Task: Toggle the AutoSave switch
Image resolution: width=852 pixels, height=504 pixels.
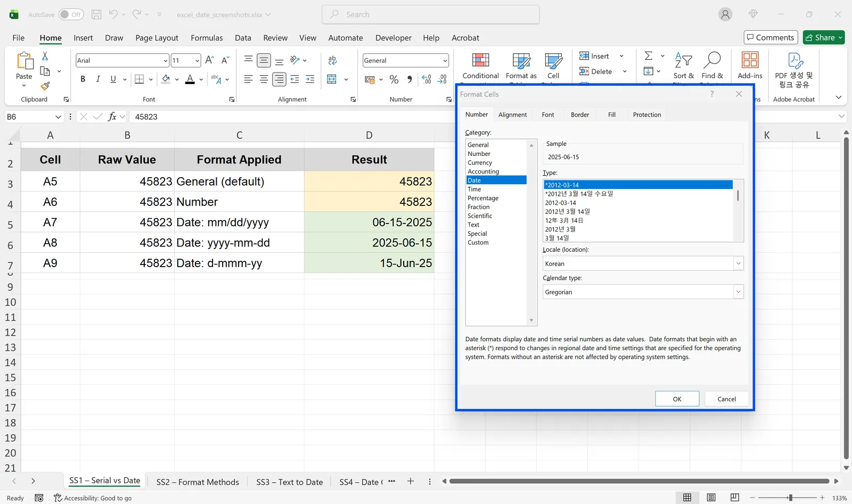Action: (x=71, y=14)
